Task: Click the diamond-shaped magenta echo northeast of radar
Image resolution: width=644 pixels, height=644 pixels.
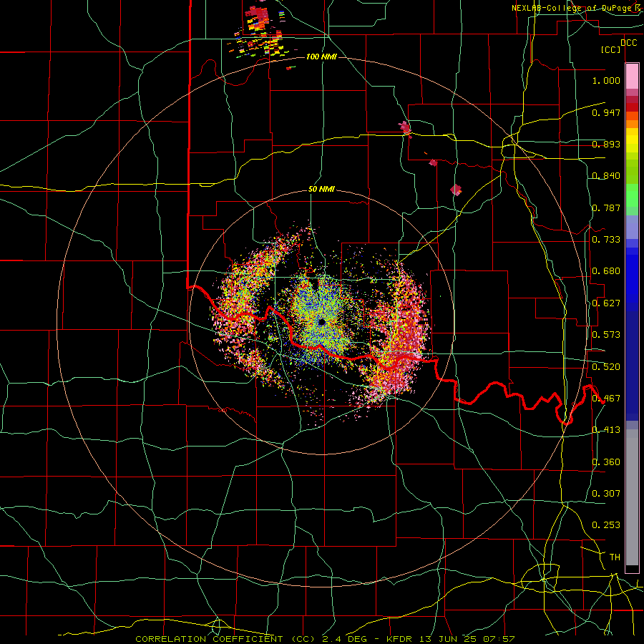Action: click(456, 190)
